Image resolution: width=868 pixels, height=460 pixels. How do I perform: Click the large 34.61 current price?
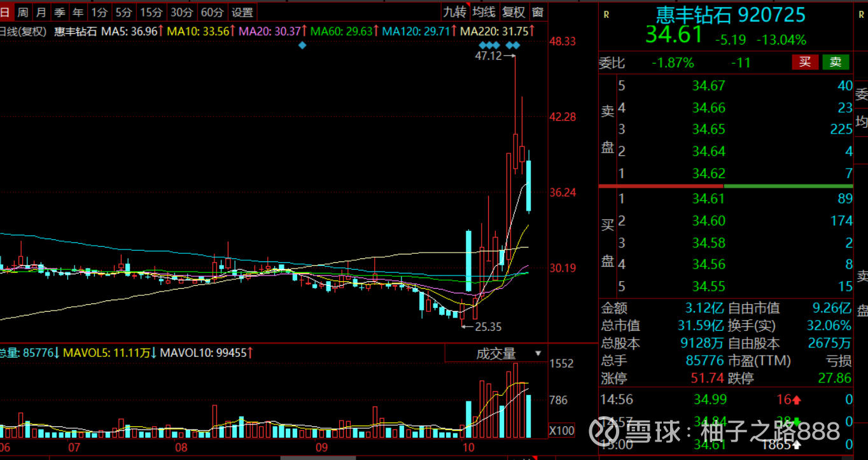click(674, 34)
